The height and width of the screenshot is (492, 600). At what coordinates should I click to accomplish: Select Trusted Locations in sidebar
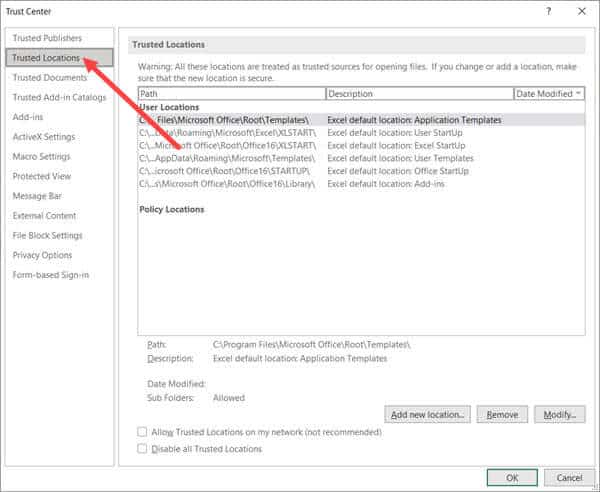tap(46, 58)
